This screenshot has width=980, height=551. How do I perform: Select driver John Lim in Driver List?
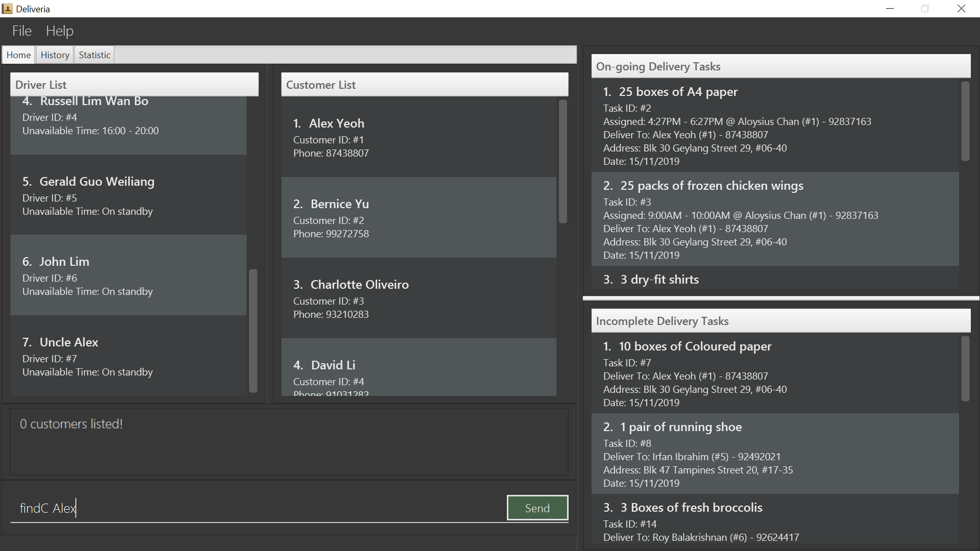coord(128,275)
